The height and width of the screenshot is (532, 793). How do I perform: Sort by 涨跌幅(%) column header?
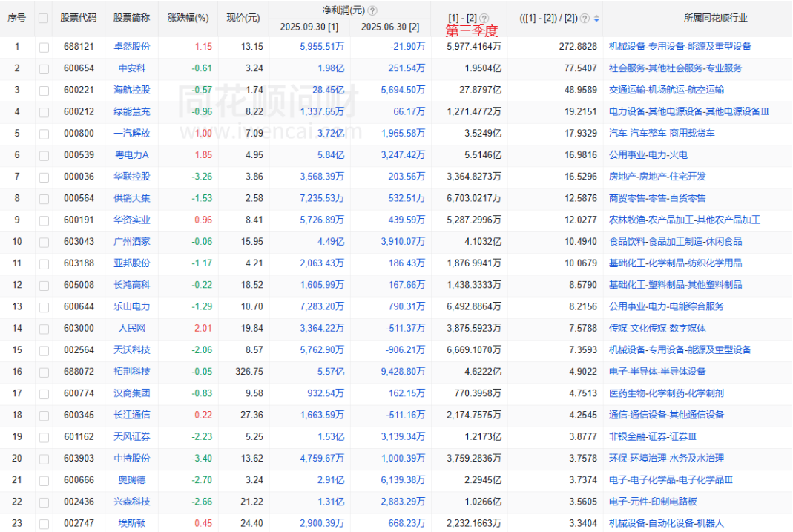[188, 18]
